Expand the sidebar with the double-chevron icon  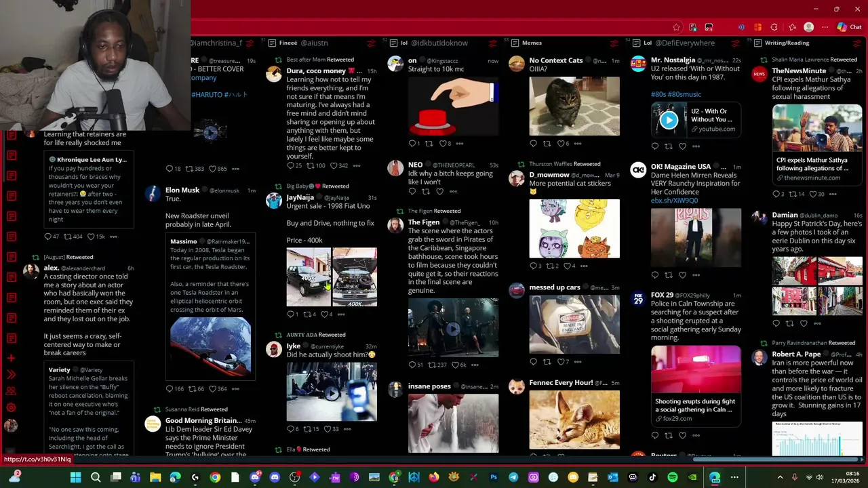tap(11, 375)
